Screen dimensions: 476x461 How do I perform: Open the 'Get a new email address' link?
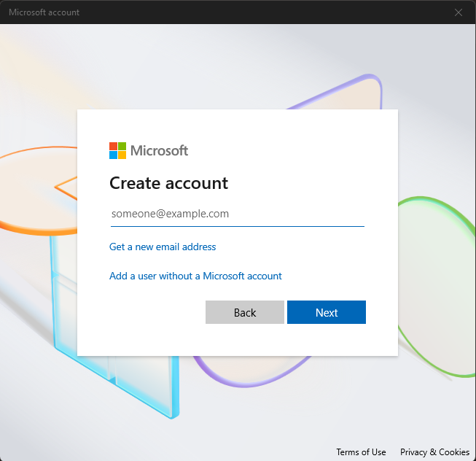[163, 247]
